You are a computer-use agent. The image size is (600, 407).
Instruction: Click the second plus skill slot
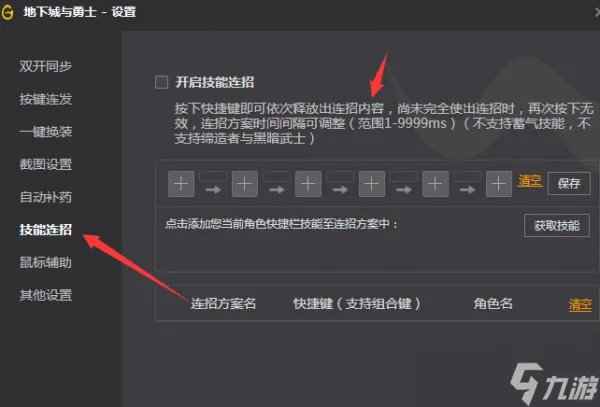coord(245,184)
